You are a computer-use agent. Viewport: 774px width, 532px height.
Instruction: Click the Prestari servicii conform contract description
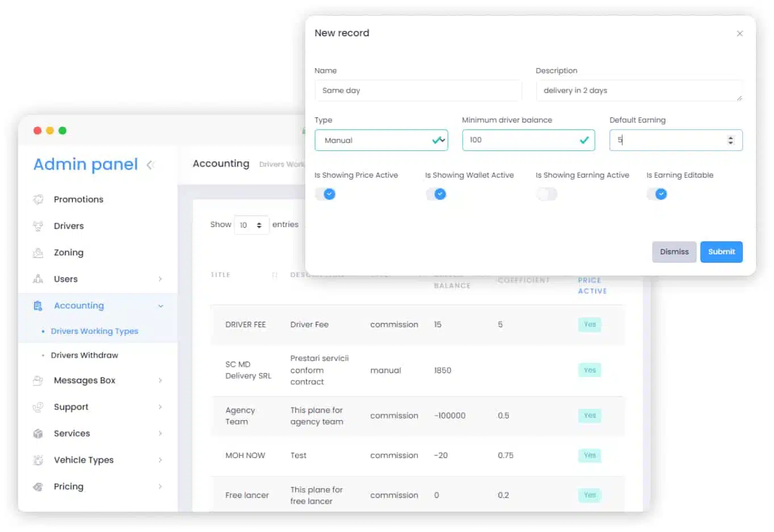pos(319,370)
